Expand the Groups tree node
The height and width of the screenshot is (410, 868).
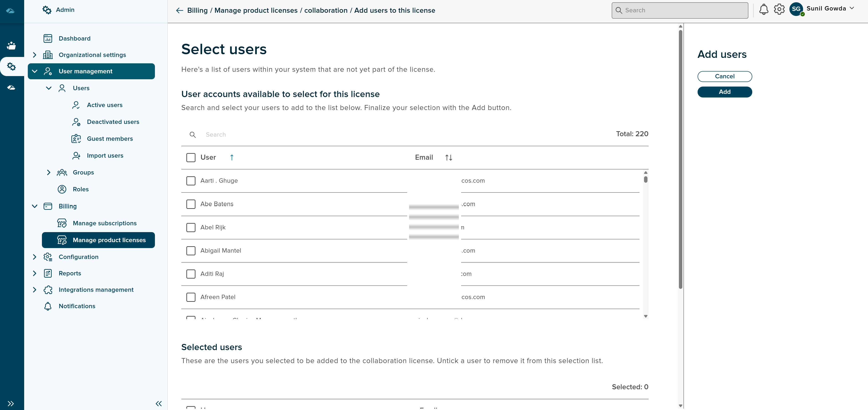point(49,172)
